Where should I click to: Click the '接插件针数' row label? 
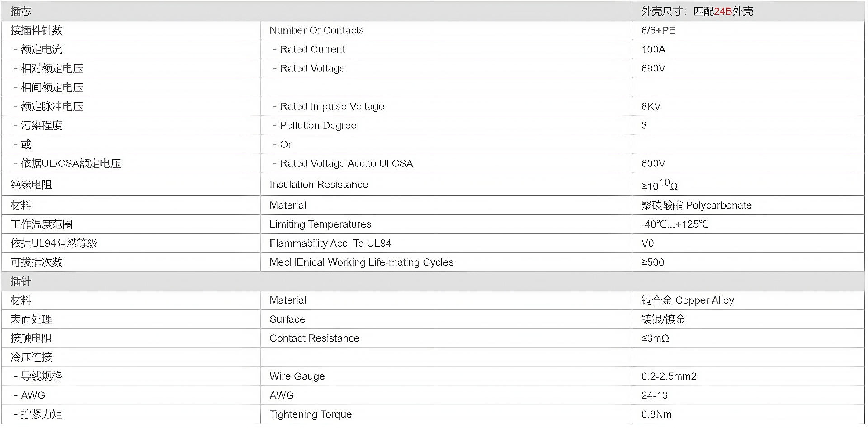(37, 30)
